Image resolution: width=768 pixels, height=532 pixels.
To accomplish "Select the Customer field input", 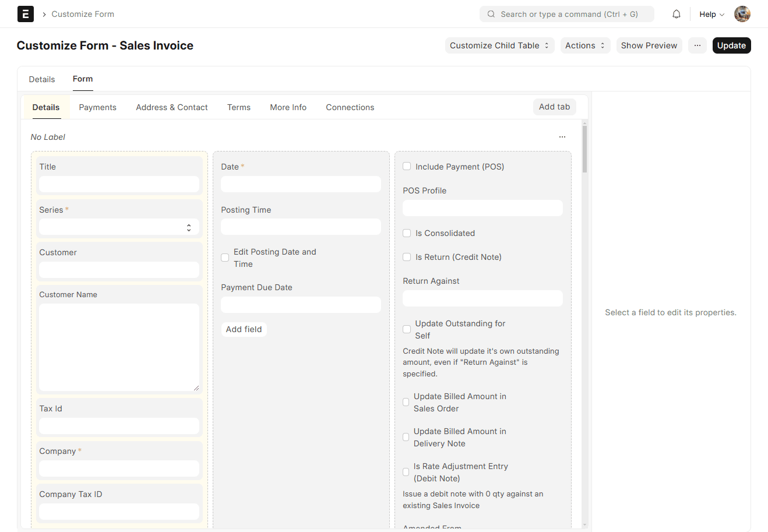I will click(x=119, y=270).
